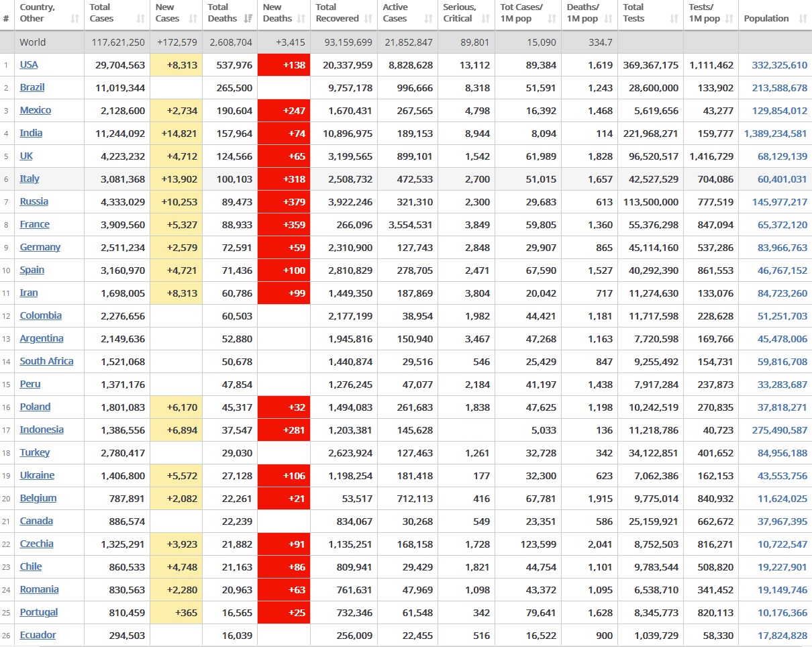The width and height of the screenshot is (812, 647).
Task: Open the Ecuador country link
Action: click(38, 636)
